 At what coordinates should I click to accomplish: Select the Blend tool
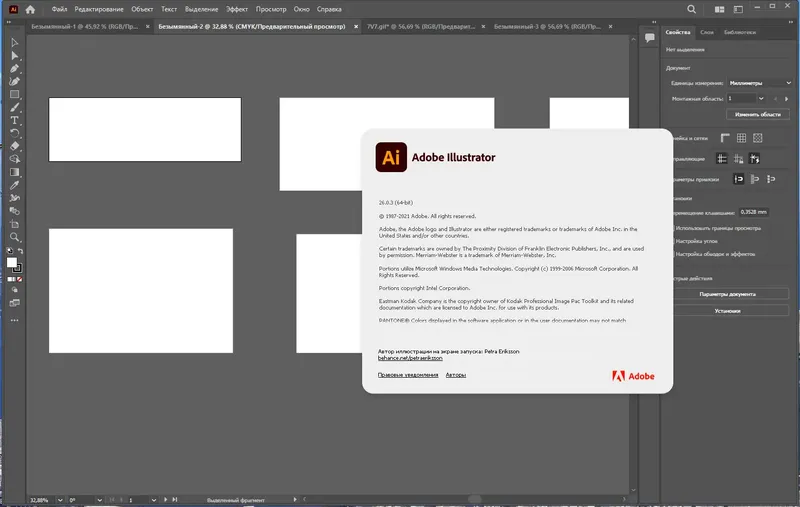[x=14, y=211]
